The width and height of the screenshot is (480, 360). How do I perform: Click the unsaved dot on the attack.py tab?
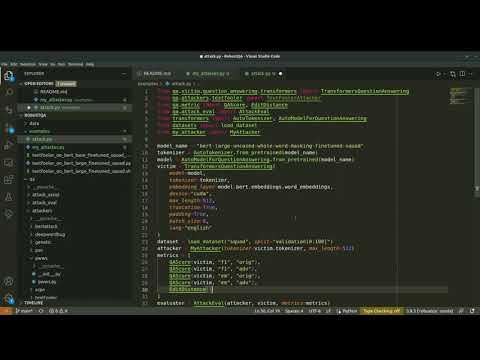pos(280,74)
